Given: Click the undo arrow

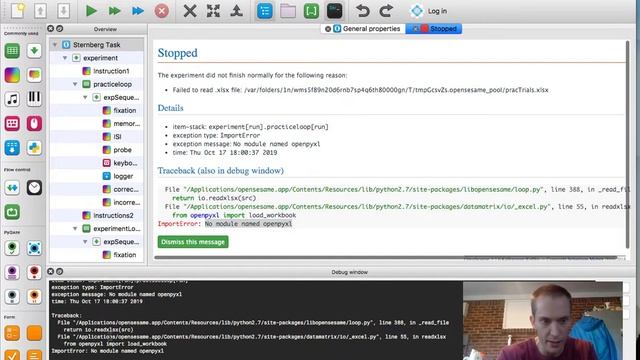Looking at the screenshot, I should [362, 11].
